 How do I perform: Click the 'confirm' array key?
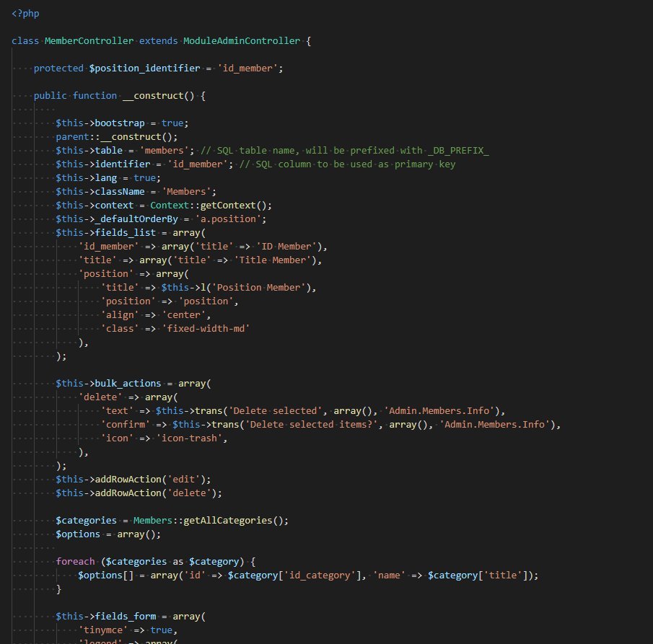(x=126, y=425)
